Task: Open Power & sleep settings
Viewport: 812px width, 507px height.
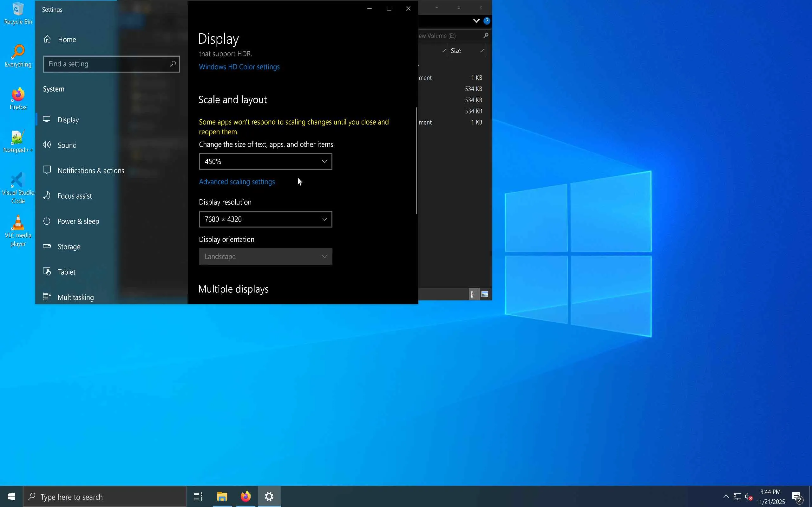Action: (x=78, y=221)
